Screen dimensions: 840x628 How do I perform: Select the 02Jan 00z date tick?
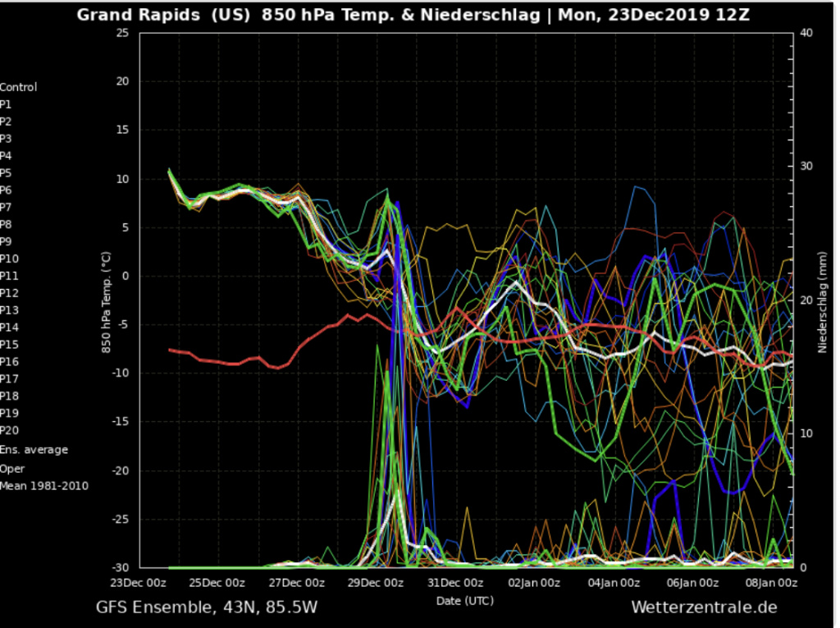[535, 583]
